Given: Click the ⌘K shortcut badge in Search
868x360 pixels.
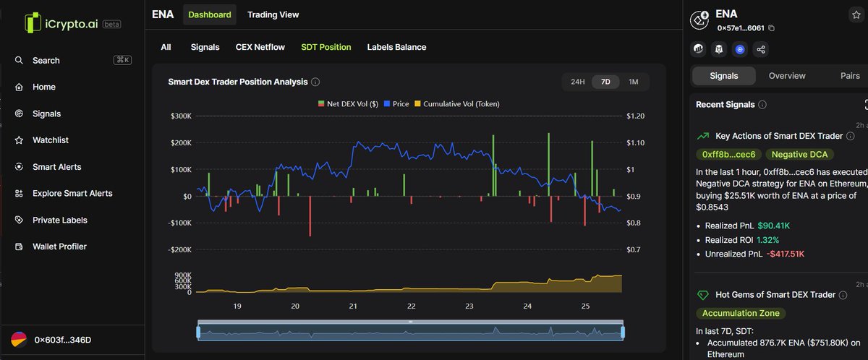Looking at the screenshot, I should click(x=122, y=61).
